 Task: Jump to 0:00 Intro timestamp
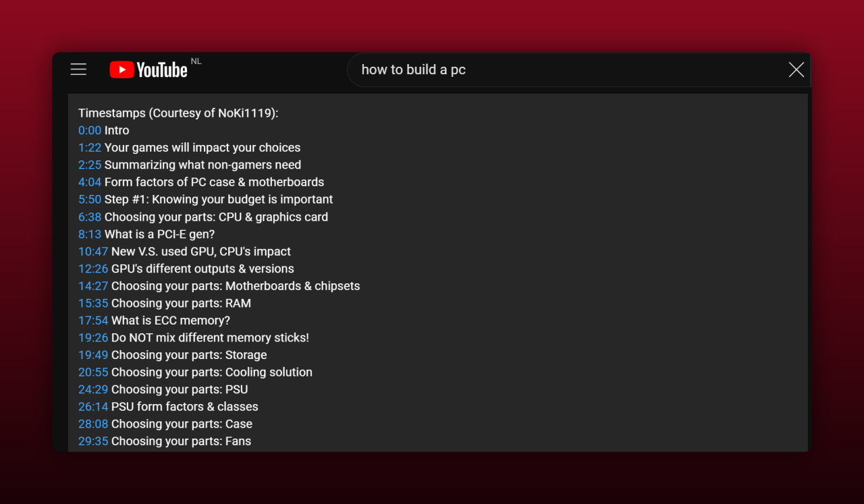pyautogui.click(x=90, y=130)
